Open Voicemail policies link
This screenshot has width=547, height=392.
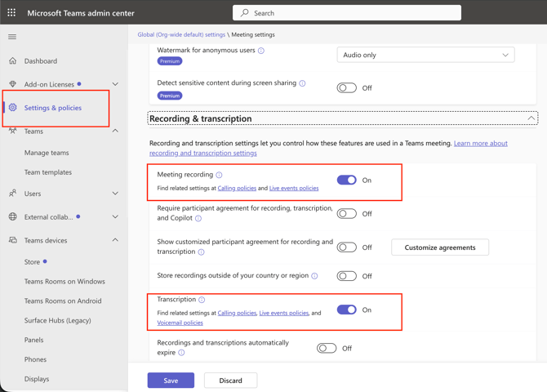180,323
